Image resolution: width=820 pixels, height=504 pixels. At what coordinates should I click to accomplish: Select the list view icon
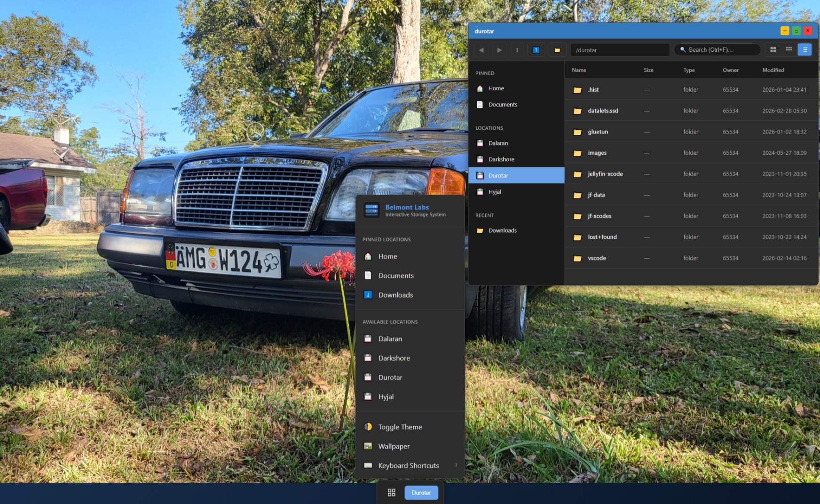(805, 49)
